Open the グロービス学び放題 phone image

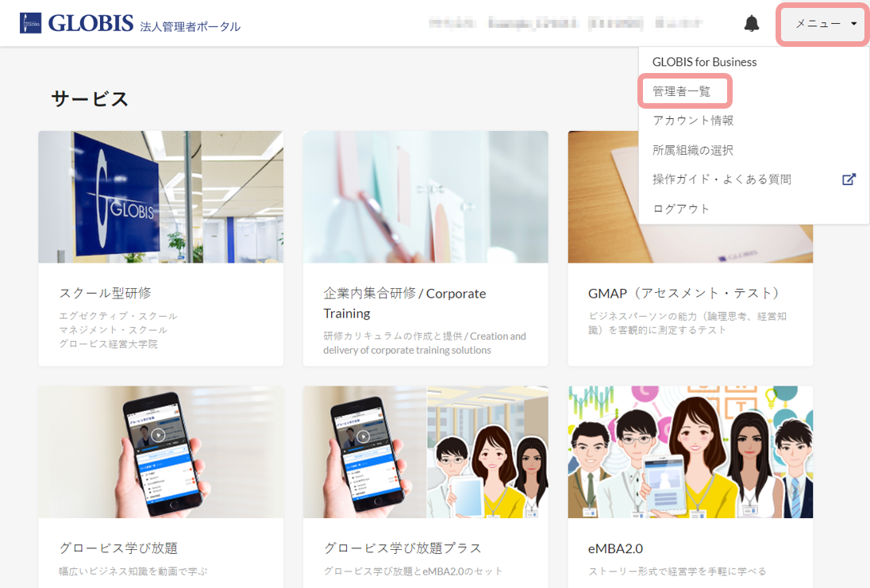[x=160, y=452]
